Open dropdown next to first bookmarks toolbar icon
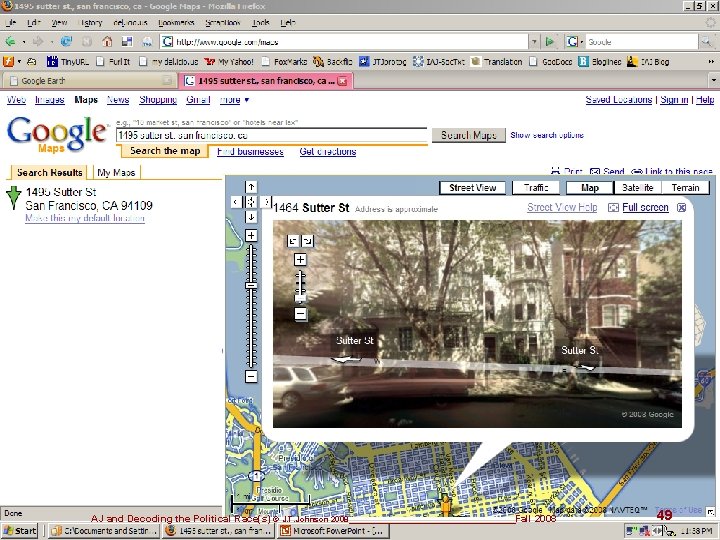 19,62
